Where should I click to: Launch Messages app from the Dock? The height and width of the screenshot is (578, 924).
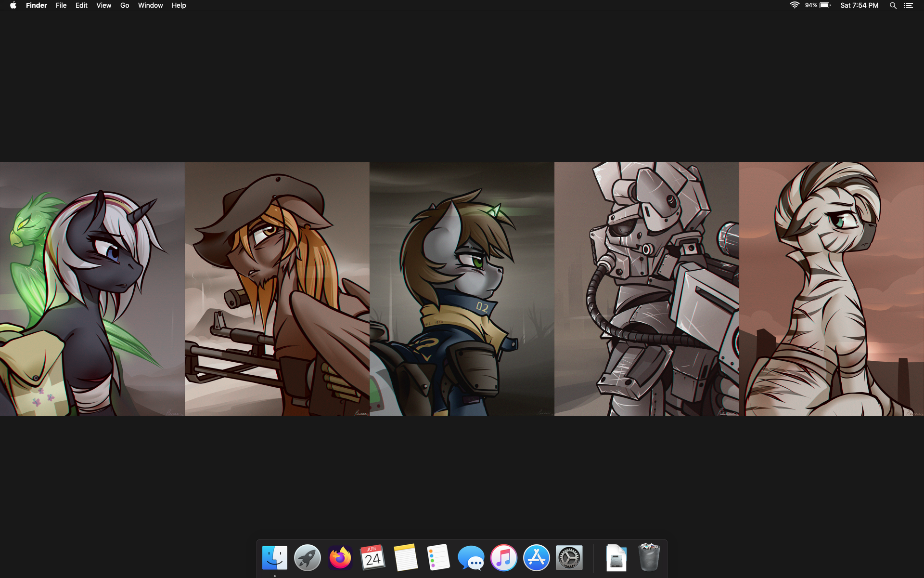pos(471,558)
